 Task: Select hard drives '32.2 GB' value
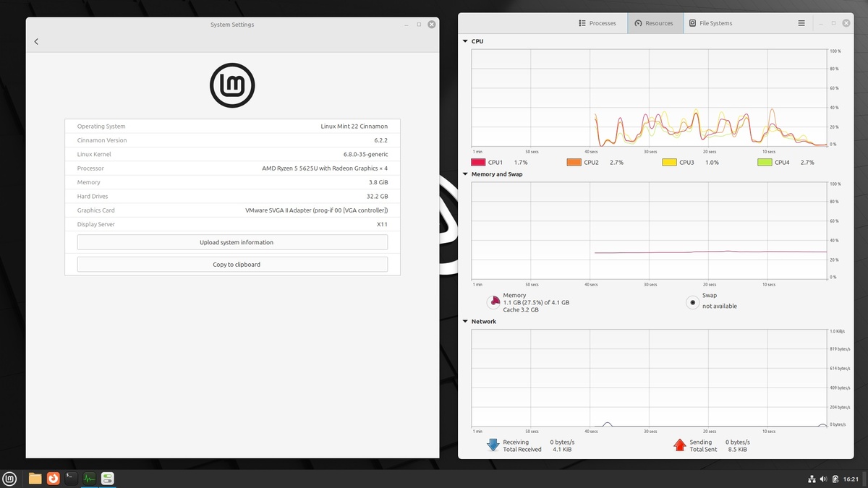377,197
